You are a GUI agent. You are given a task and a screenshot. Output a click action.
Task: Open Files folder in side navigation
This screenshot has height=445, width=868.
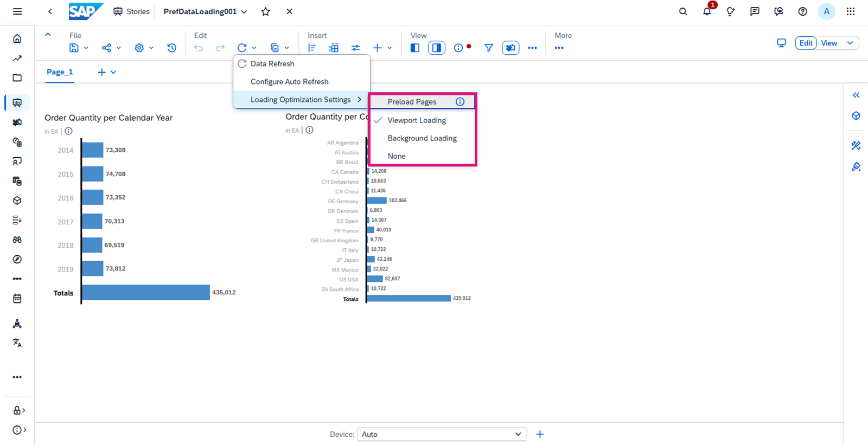pyautogui.click(x=17, y=78)
